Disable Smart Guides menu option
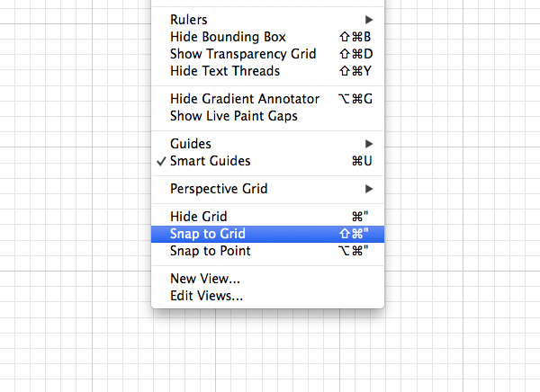 (x=211, y=161)
